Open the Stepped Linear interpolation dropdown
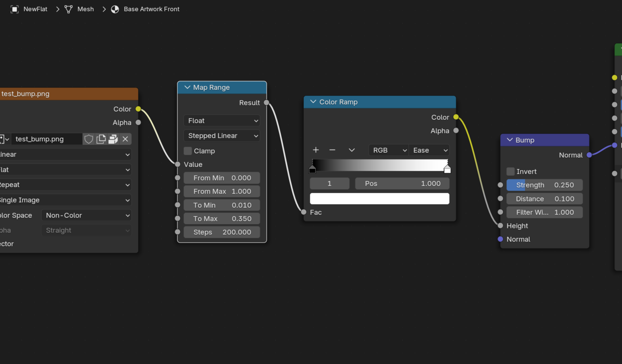Image resolution: width=622 pixels, height=364 pixels. 222,136
